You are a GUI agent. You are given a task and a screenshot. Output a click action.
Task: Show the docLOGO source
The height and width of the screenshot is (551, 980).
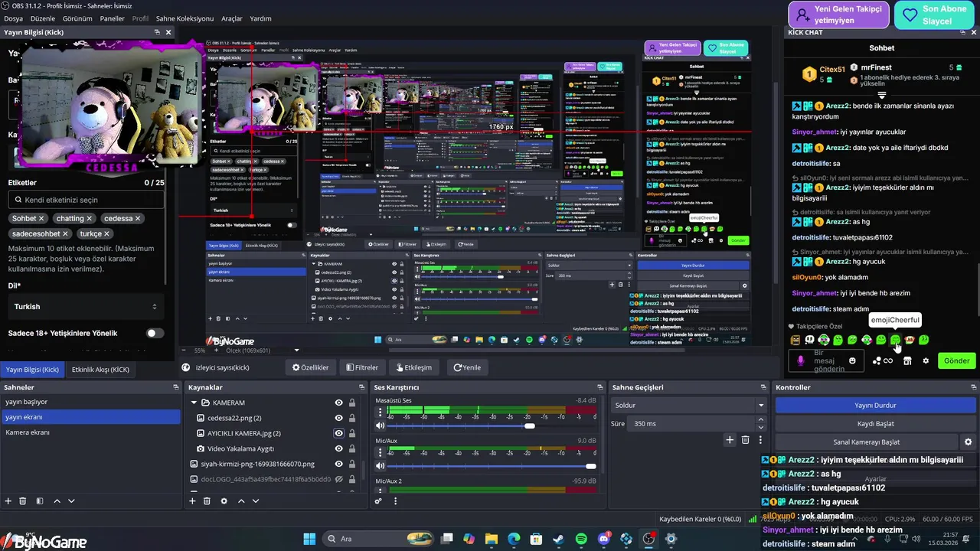(338, 479)
